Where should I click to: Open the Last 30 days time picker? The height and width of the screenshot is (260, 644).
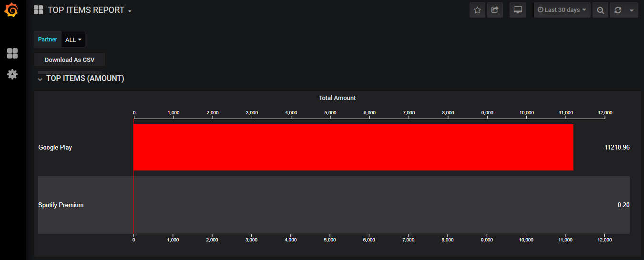[x=562, y=10]
